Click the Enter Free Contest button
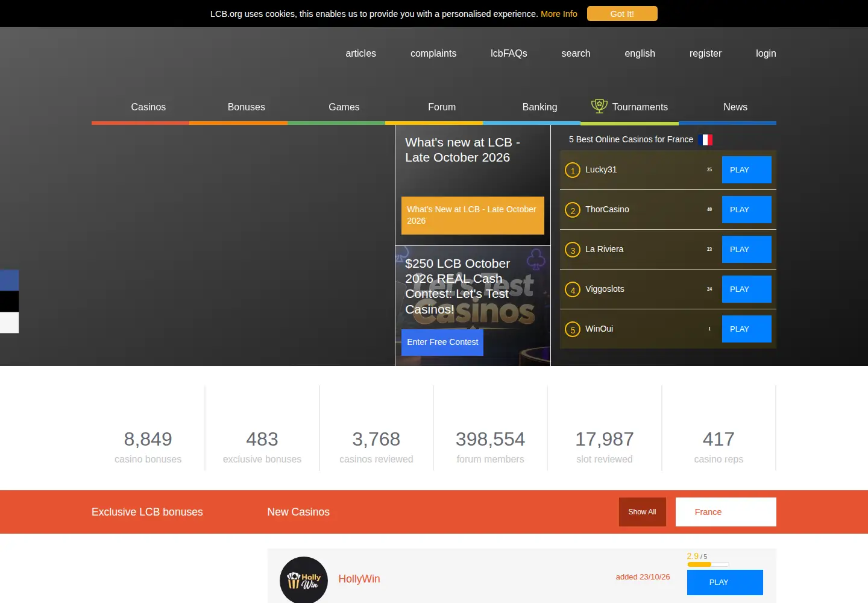Screen dimensions: 868x603 (x=442, y=342)
